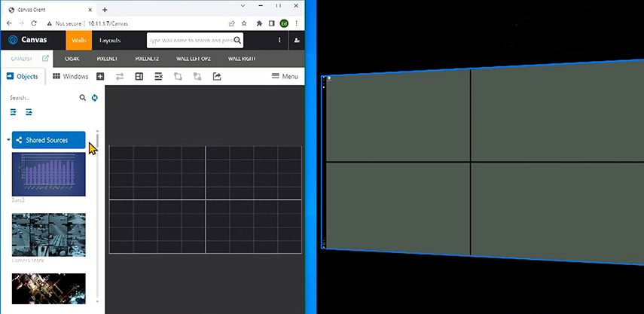
Task: Click the user account icon in the Canvas header
Action: pos(297,40)
